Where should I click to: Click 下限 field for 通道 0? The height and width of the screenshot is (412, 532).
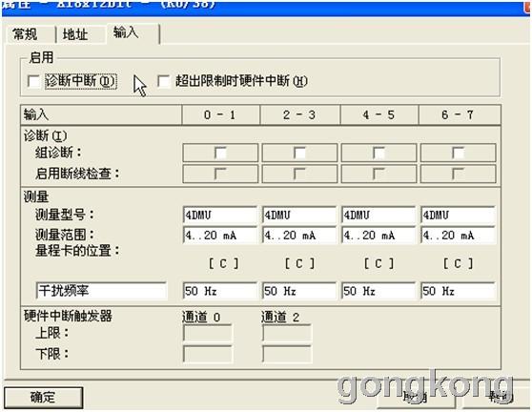[x=208, y=354]
